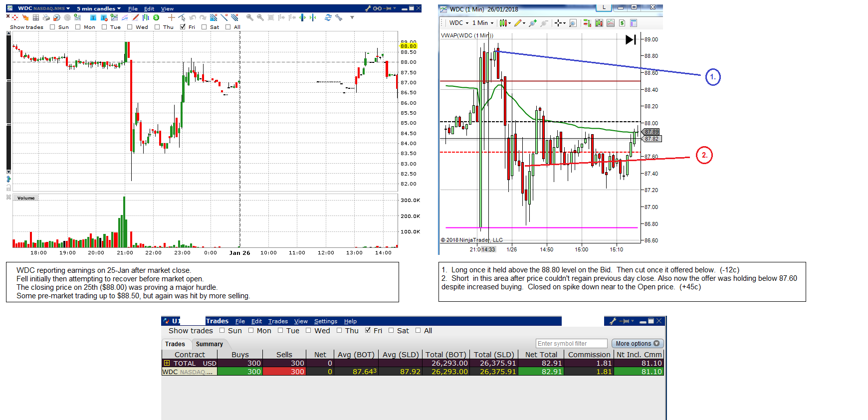Click the More options button
The image size is (868, 420).
(x=638, y=344)
